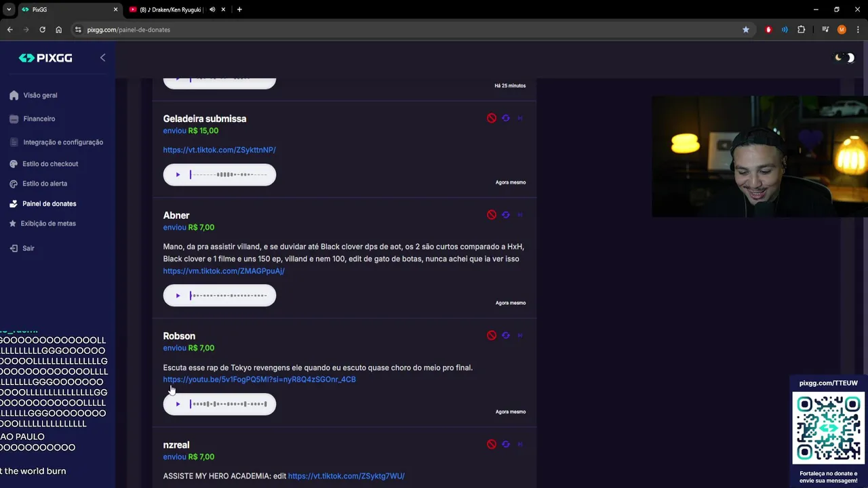Click the browser home button
This screenshot has height=488, width=868.
58,30
